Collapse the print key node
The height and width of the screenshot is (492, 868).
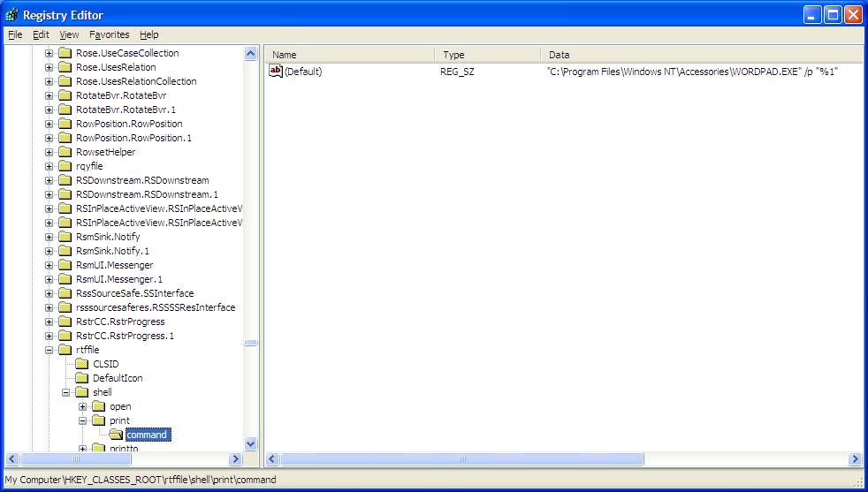point(83,420)
